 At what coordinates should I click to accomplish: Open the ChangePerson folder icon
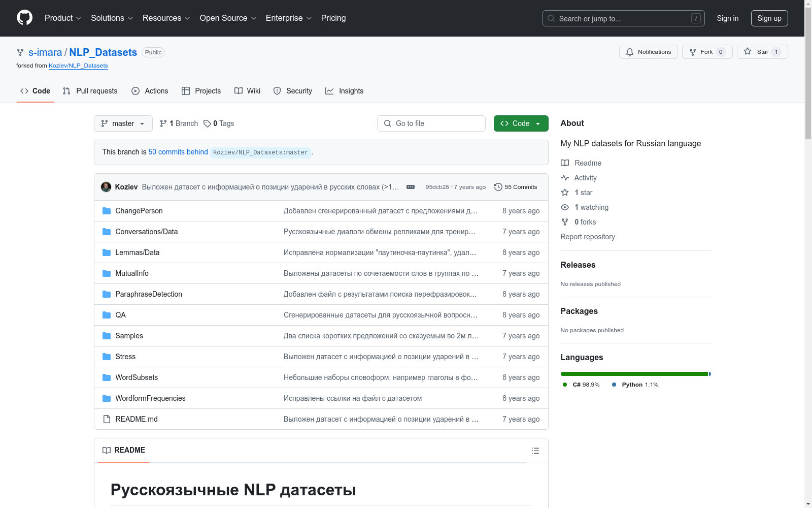[107, 211]
